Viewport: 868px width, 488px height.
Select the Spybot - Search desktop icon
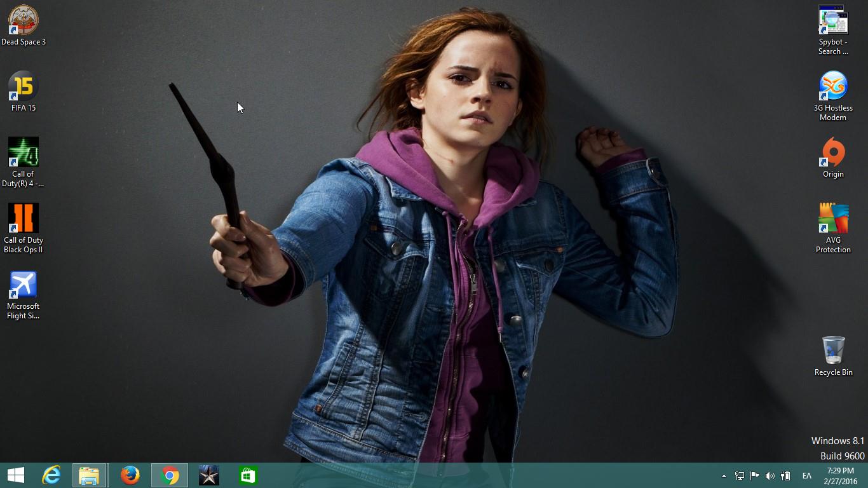833,30
